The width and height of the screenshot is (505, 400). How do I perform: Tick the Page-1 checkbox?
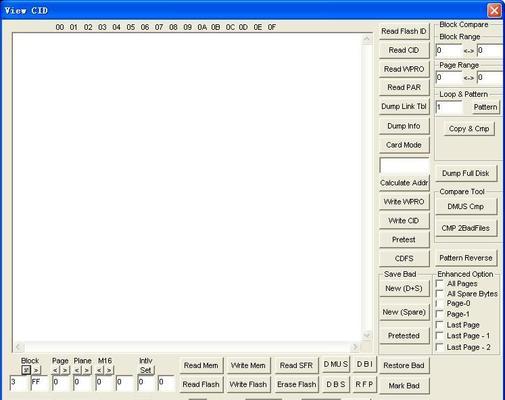tap(440, 314)
